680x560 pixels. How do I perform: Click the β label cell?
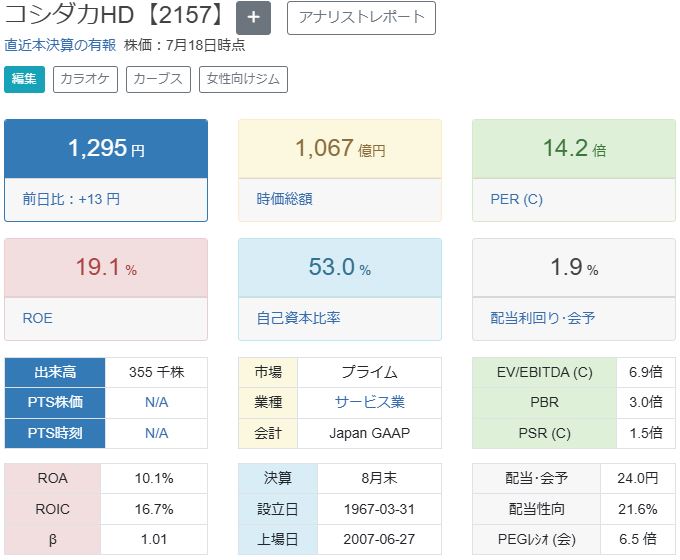pyautogui.click(x=52, y=540)
